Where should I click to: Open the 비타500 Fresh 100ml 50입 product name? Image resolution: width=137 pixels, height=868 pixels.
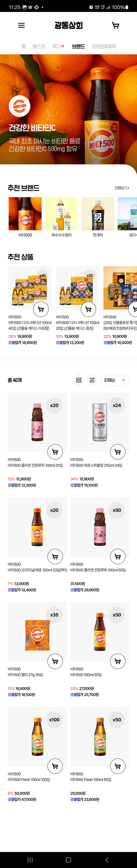pos(91,779)
